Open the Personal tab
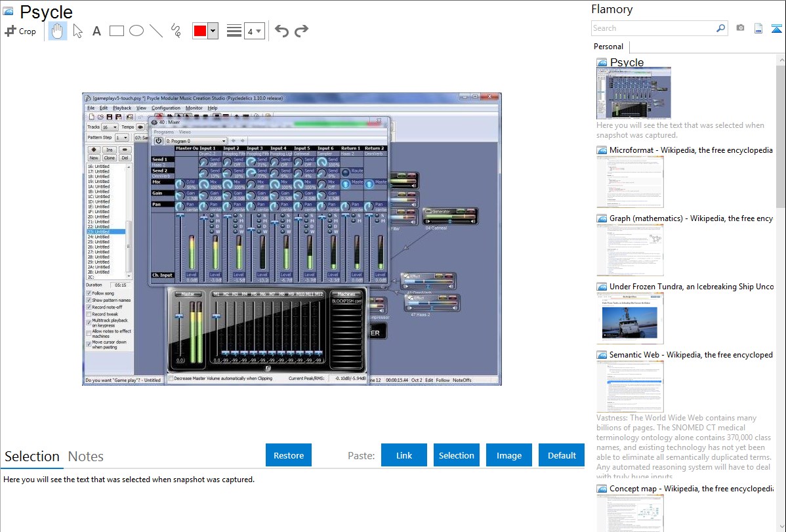Viewport: 786px width, 532px height. (x=608, y=47)
